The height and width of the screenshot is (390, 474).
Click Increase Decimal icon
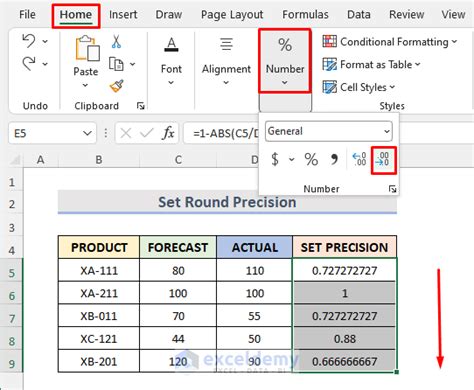[x=360, y=159]
